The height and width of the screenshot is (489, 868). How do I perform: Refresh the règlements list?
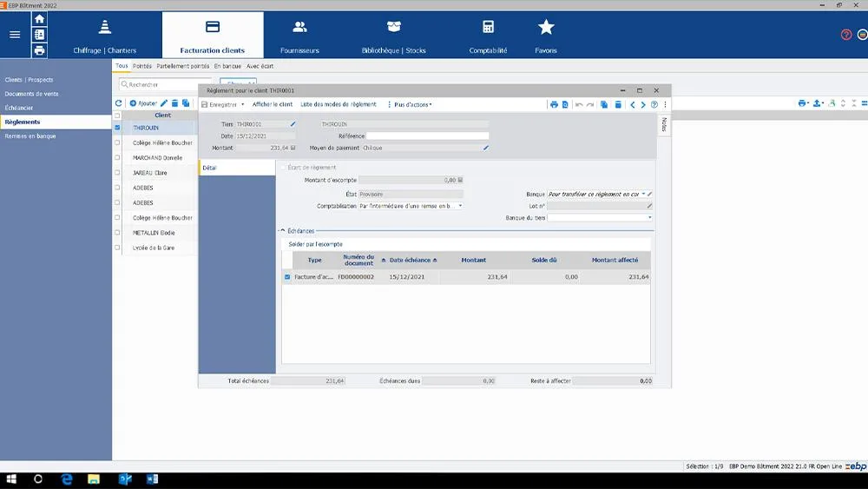(x=118, y=103)
